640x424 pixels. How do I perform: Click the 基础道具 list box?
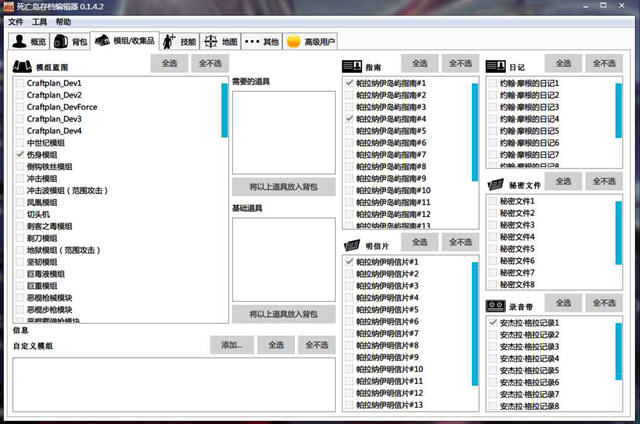pyautogui.click(x=284, y=260)
